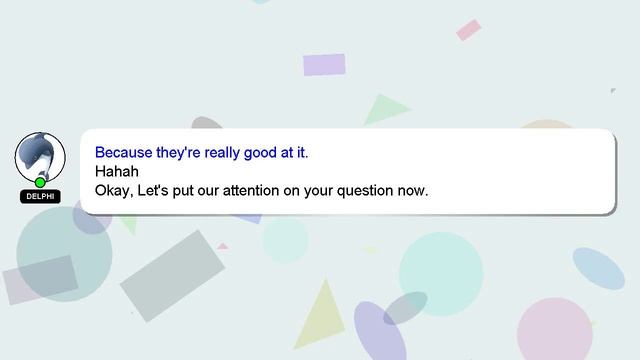Click the purple rectangle near the top
This screenshot has height=360, width=640.
tap(324, 64)
